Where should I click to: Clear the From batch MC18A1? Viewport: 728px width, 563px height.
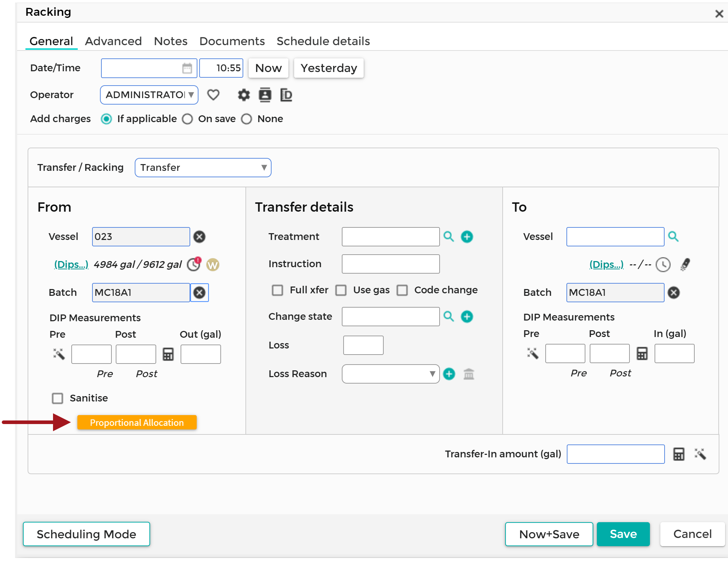coord(200,293)
